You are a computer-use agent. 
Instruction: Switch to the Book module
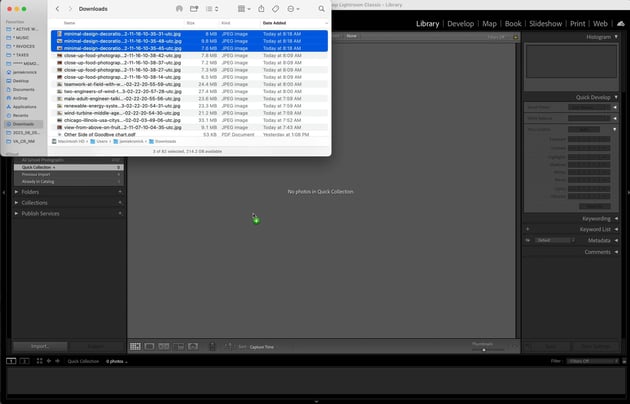513,24
